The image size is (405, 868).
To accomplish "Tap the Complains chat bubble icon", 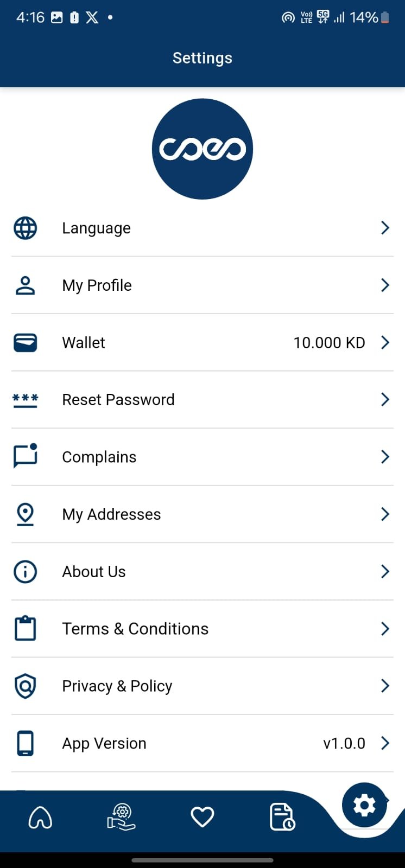I will [x=25, y=457].
